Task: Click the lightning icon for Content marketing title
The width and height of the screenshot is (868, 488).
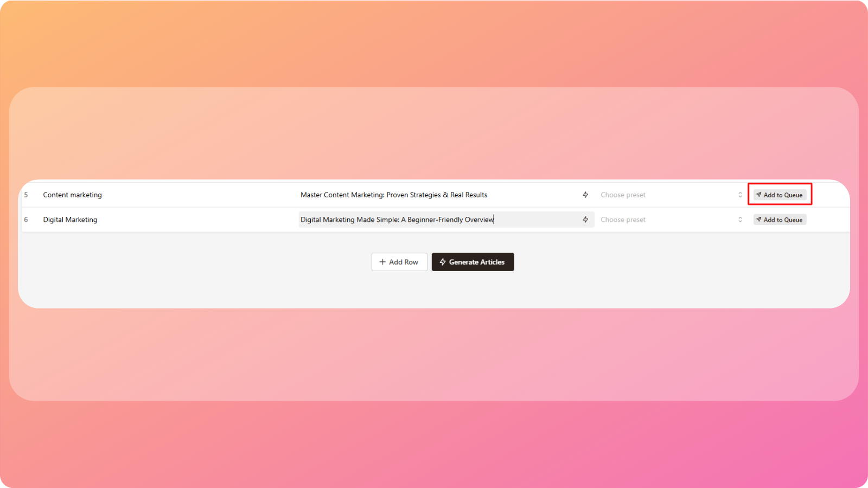Action: [585, 195]
